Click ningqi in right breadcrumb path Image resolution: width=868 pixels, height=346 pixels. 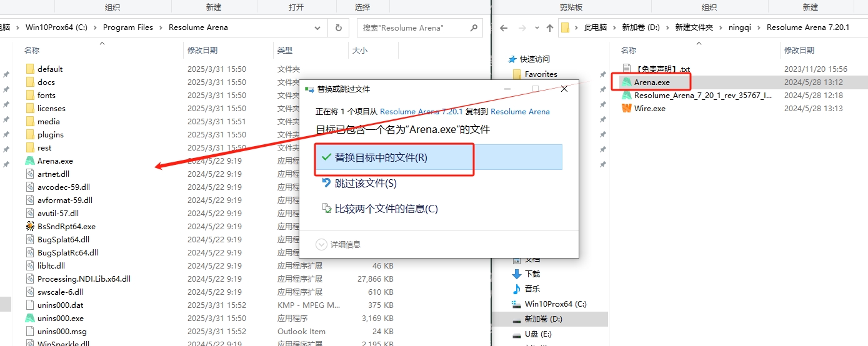click(x=740, y=27)
